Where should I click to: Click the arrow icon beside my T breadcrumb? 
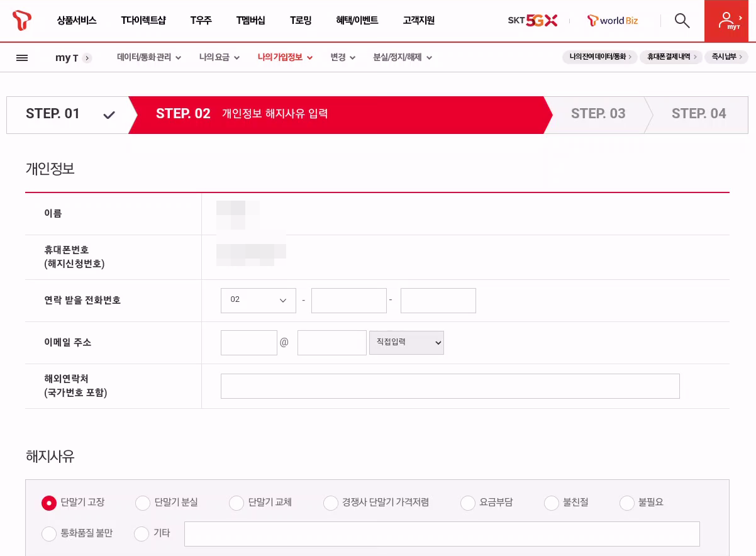click(87, 58)
